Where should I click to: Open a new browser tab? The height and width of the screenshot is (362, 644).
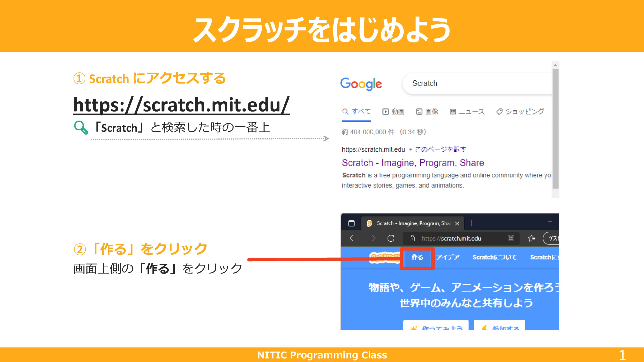[472, 223]
